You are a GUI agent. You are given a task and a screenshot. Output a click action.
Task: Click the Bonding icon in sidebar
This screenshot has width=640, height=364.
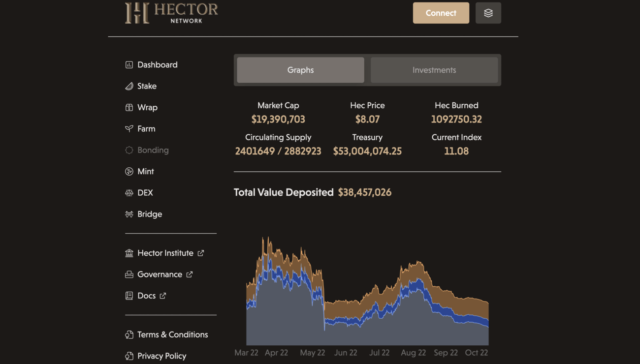pyautogui.click(x=129, y=150)
